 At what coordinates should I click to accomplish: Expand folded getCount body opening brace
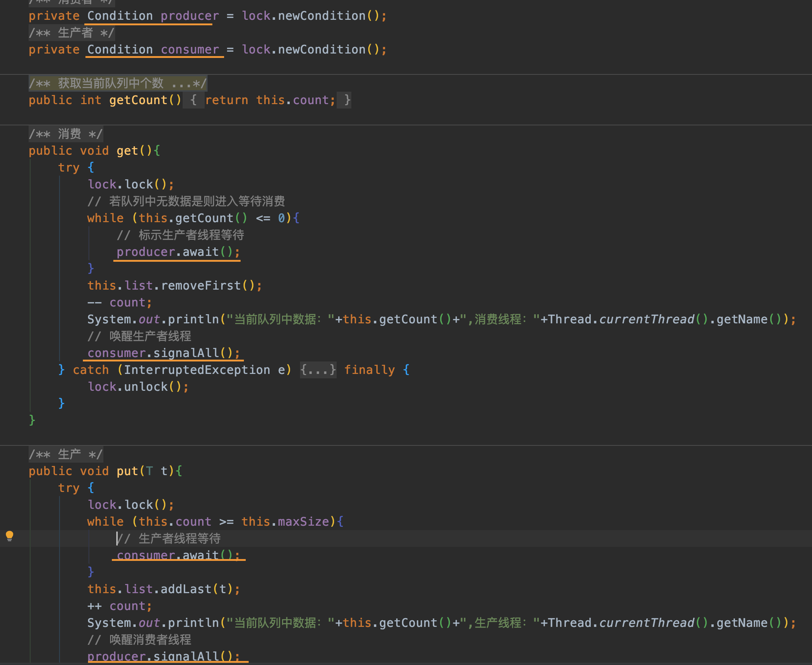click(x=193, y=100)
